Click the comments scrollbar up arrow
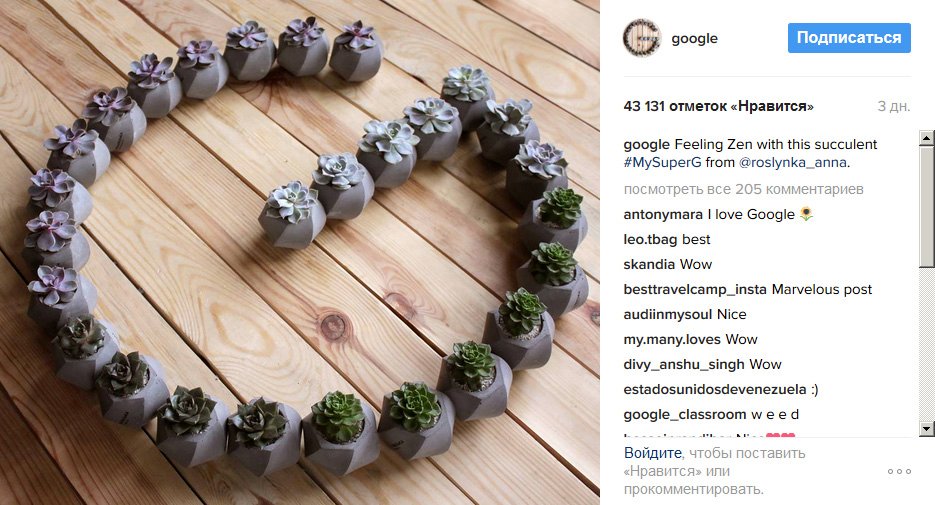 tap(926, 138)
